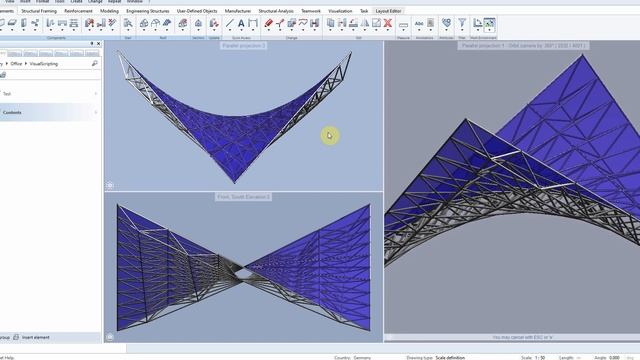Open the Task ribbon tab

click(x=364, y=11)
